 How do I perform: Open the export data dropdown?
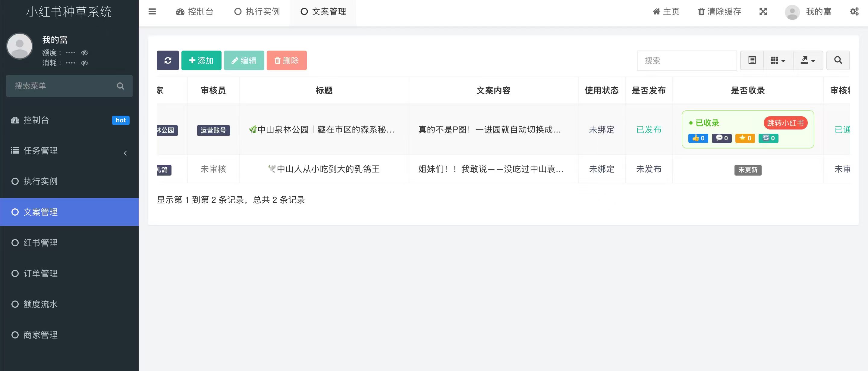pos(808,60)
